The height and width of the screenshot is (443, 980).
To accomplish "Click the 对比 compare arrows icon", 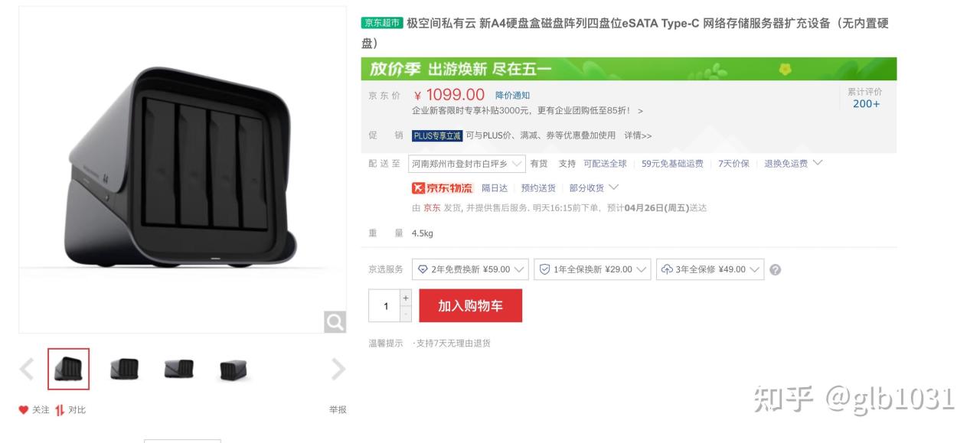I will (60, 410).
